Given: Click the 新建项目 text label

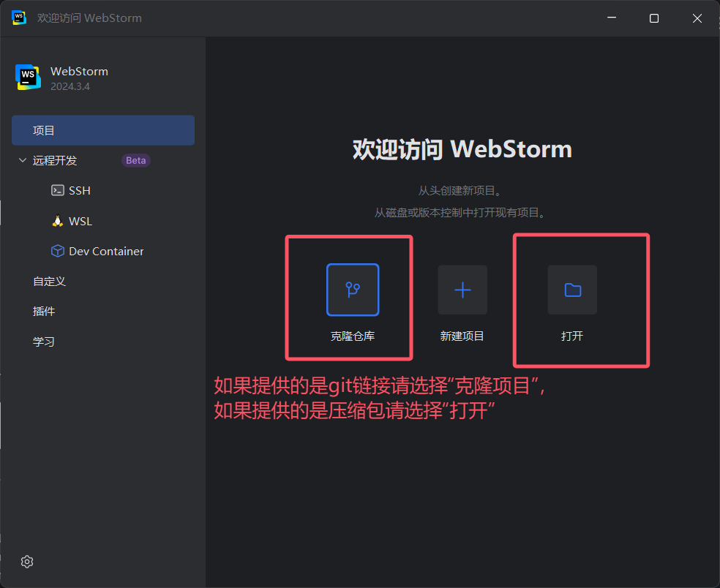Looking at the screenshot, I should (x=462, y=336).
